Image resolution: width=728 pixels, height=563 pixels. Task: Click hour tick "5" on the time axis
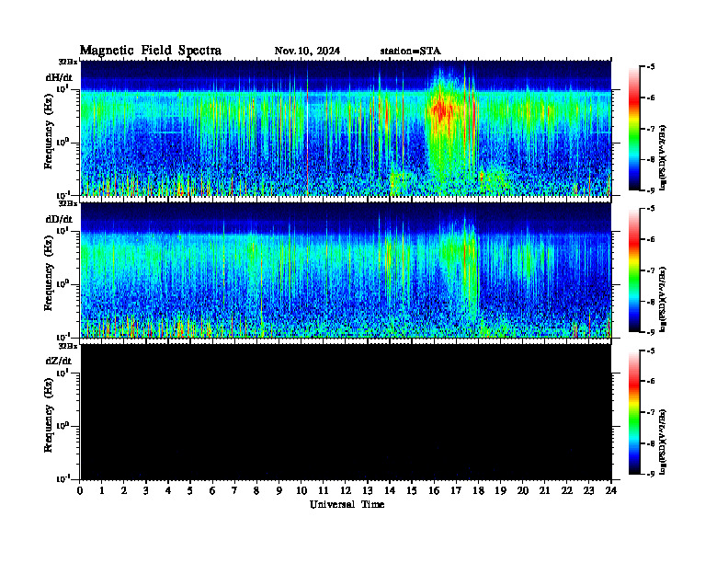(x=190, y=491)
